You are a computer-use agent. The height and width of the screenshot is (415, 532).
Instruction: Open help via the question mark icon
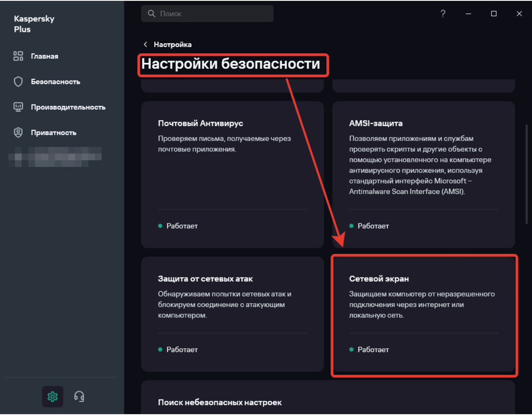443,14
